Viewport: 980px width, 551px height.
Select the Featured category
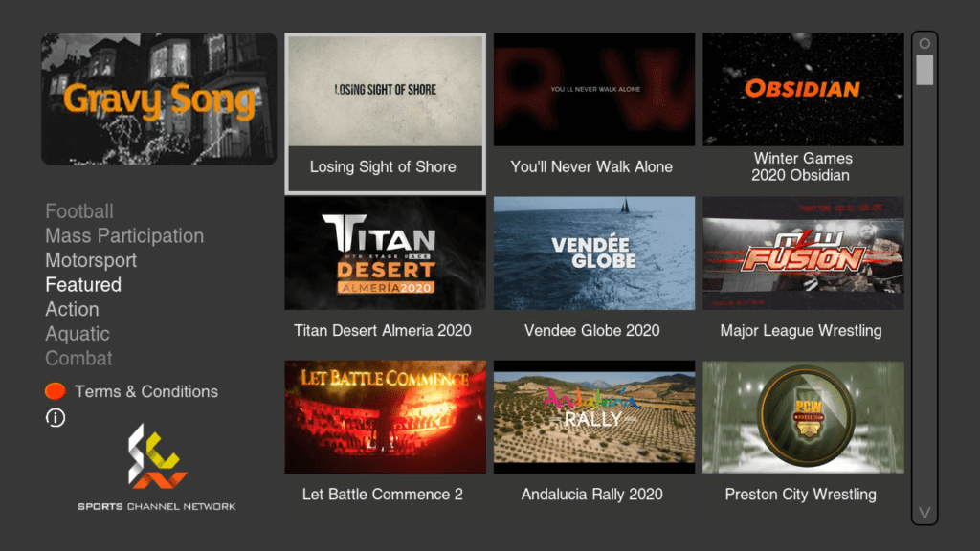[x=83, y=285]
